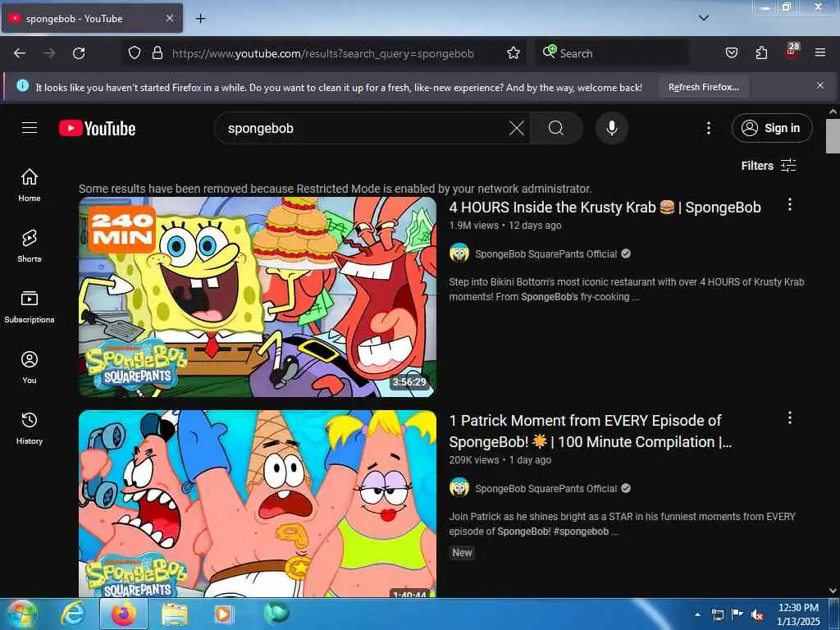This screenshot has width=840, height=630.
Task: Click the Firefox icon in taskbar
Action: click(x=124, y=614)
